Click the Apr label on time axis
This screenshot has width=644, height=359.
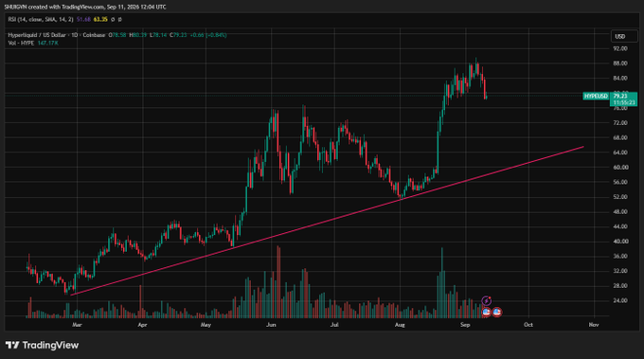[142, 325]
